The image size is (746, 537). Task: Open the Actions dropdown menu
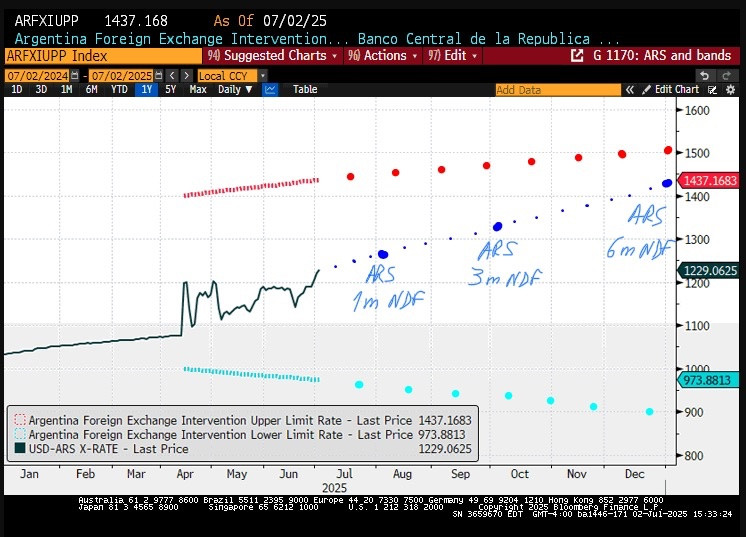[383, 56]
